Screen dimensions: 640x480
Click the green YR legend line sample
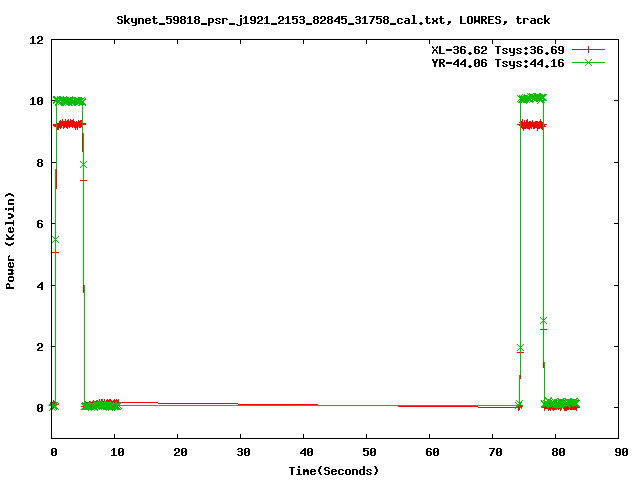point(588,62)
